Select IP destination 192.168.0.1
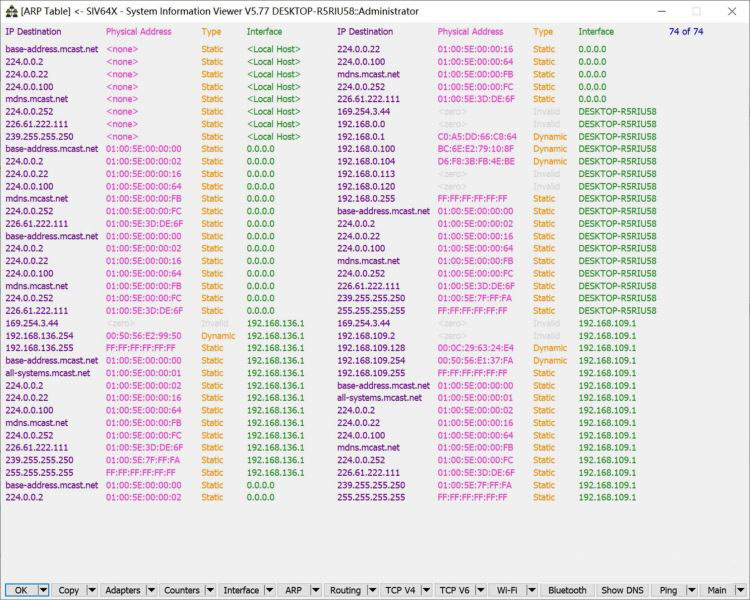750x600 pixels. click(361, 136)
